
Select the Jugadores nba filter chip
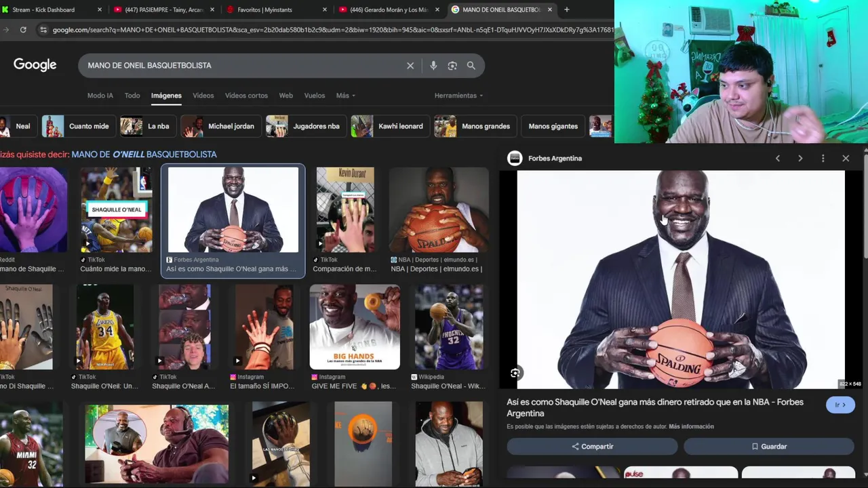pyautogui.click(x=306, y=126)
